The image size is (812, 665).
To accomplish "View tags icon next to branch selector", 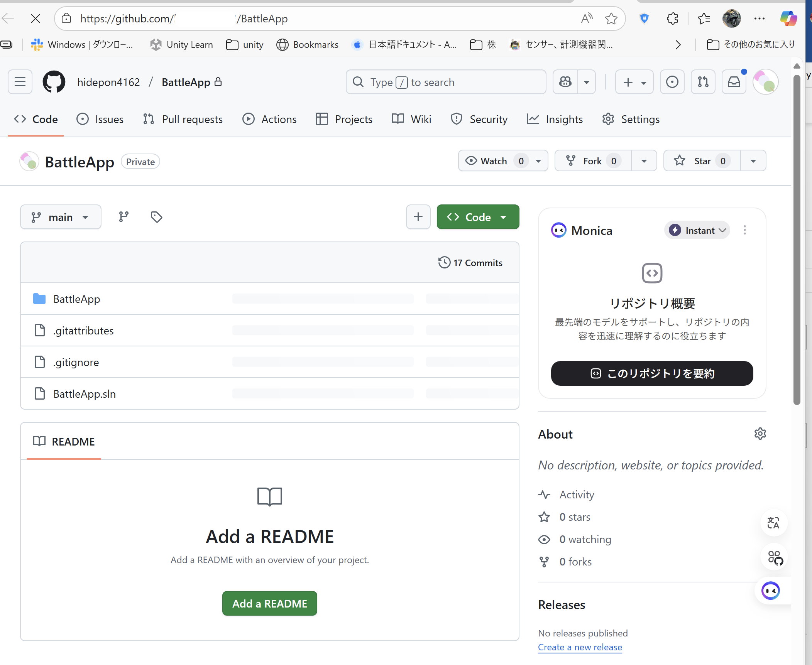I will (156, 217).
